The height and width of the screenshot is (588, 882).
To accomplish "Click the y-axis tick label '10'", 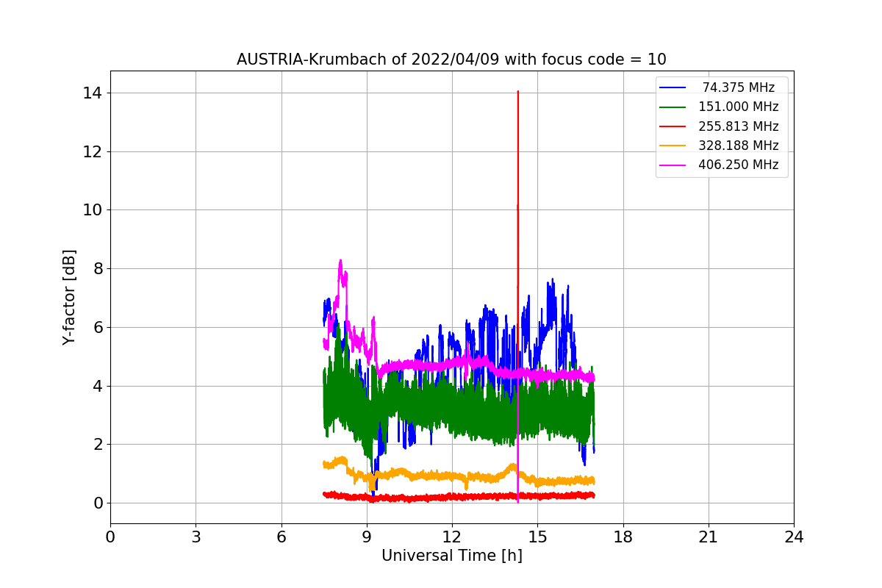I will tap(93, 210).
